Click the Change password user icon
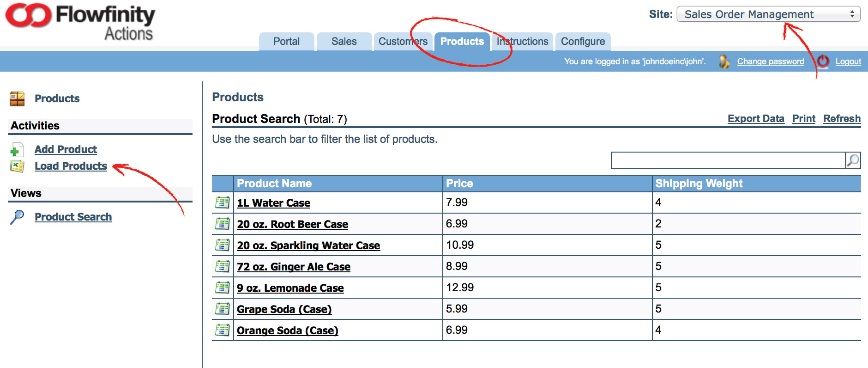 pyautogui.click(x=724, y=61)
